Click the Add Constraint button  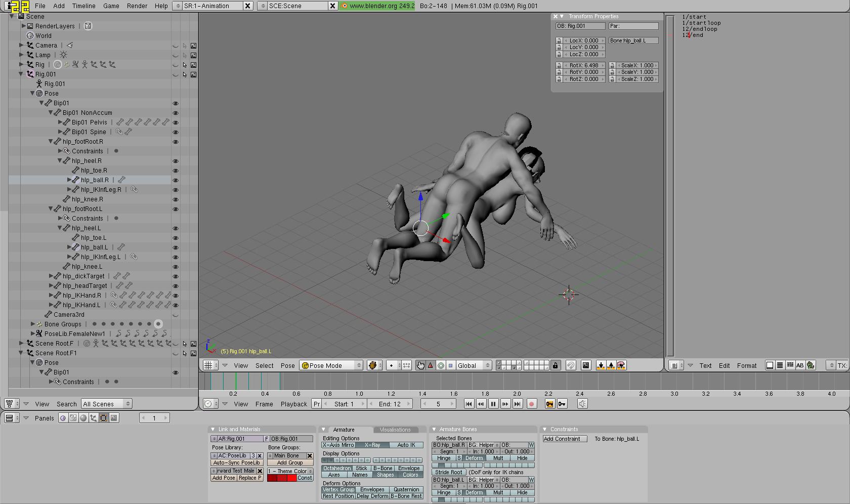[564, 439]
